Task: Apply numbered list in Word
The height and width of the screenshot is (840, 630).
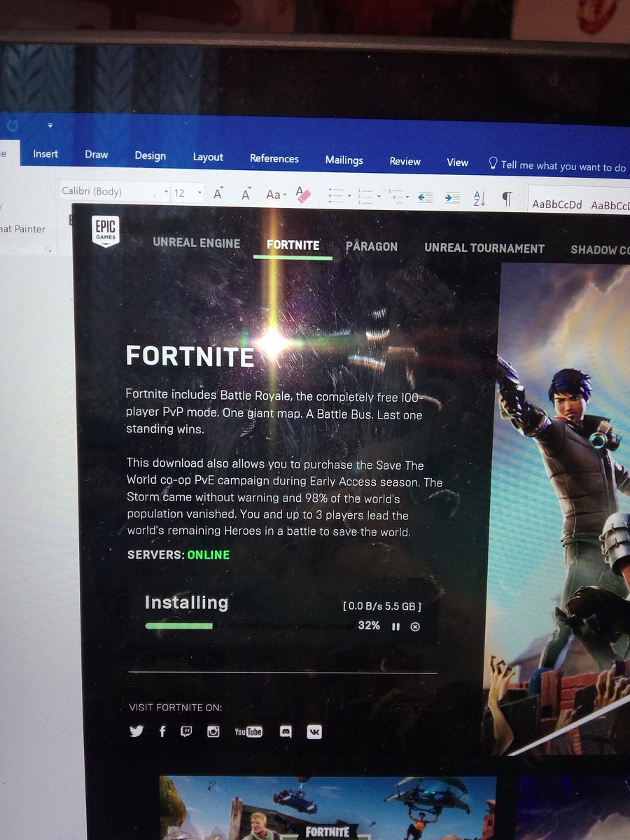Action: (x=365, y=195)
